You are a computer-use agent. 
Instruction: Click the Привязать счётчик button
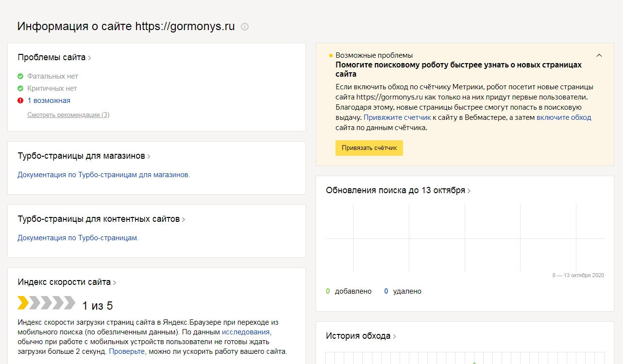tap(369, 148)
